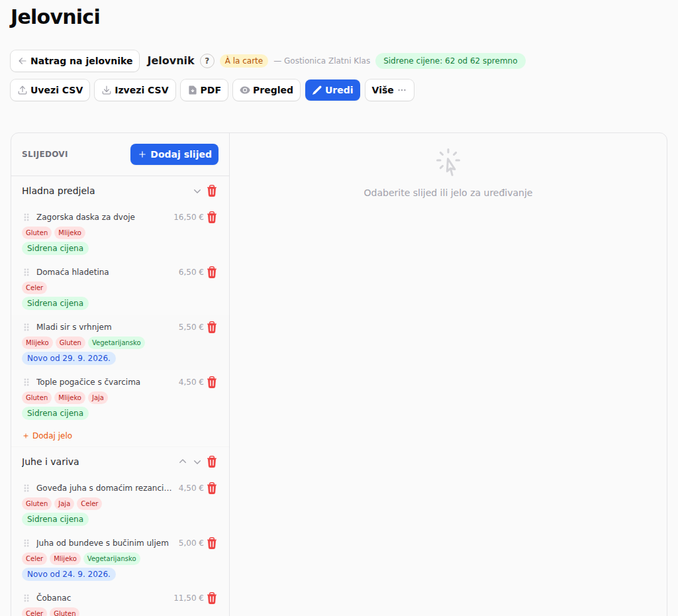Add a new course with Dodaj slijed
The width and height of the screenshot is (678, 616).
pos(174,154)
